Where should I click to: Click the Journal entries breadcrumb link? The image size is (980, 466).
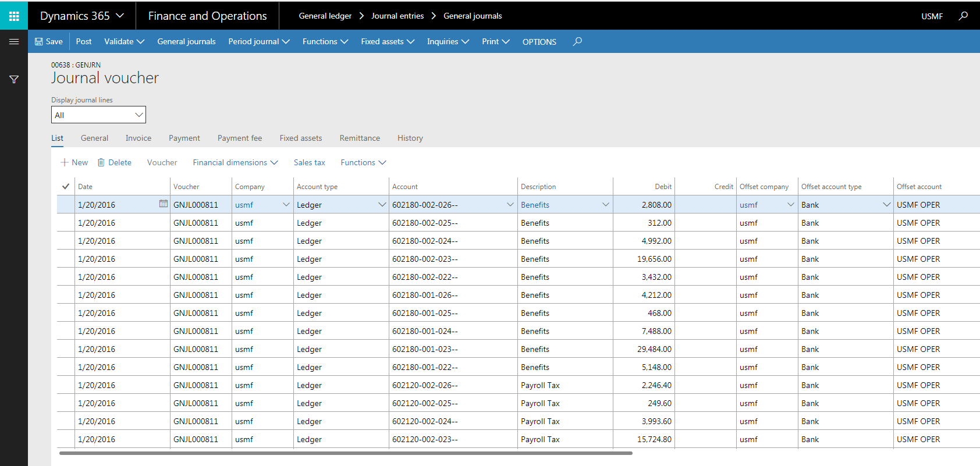click(x=397, y=16)
